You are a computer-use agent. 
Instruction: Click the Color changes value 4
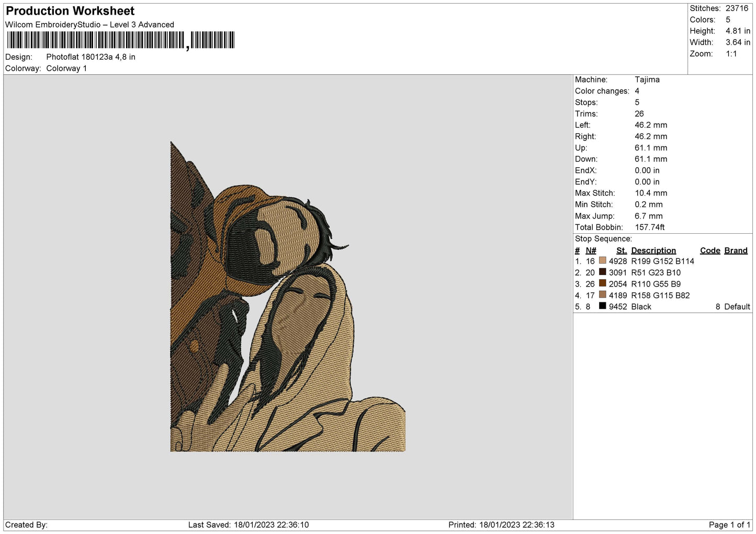[x=637, y=91]
